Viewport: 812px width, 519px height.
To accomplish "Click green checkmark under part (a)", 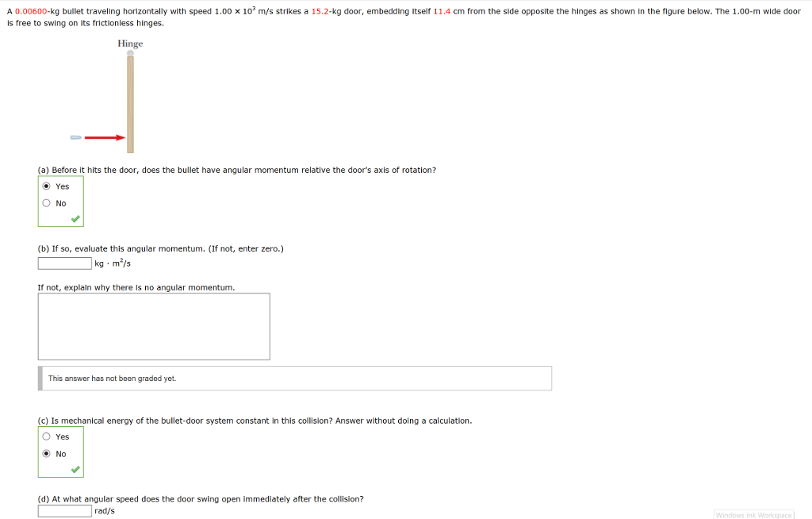I will click(x=75, y=218).
